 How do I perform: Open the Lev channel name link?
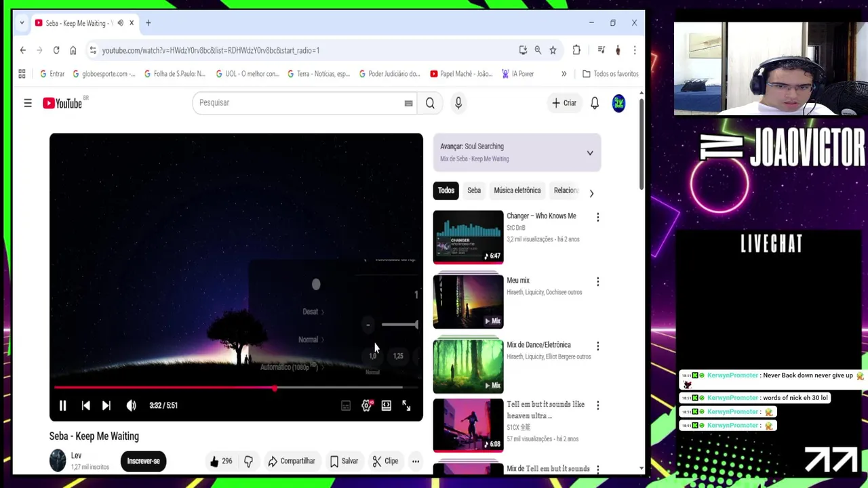point(76,455)
